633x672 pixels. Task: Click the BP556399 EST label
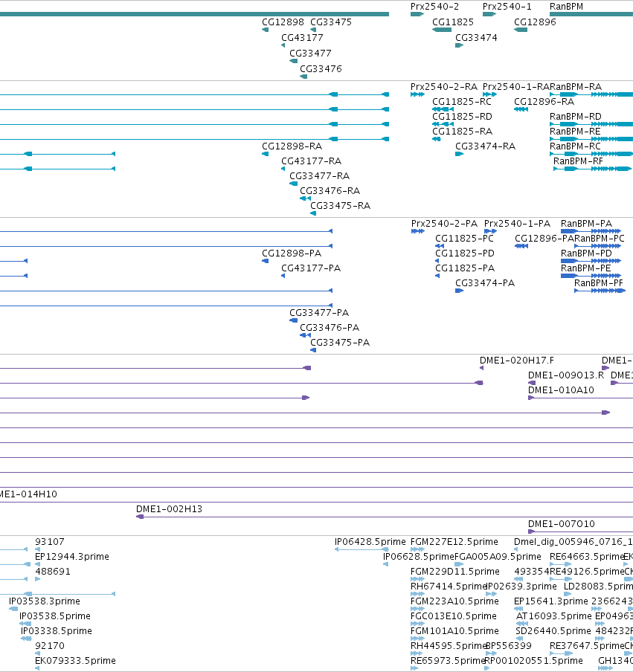click(x=508, y=646)
